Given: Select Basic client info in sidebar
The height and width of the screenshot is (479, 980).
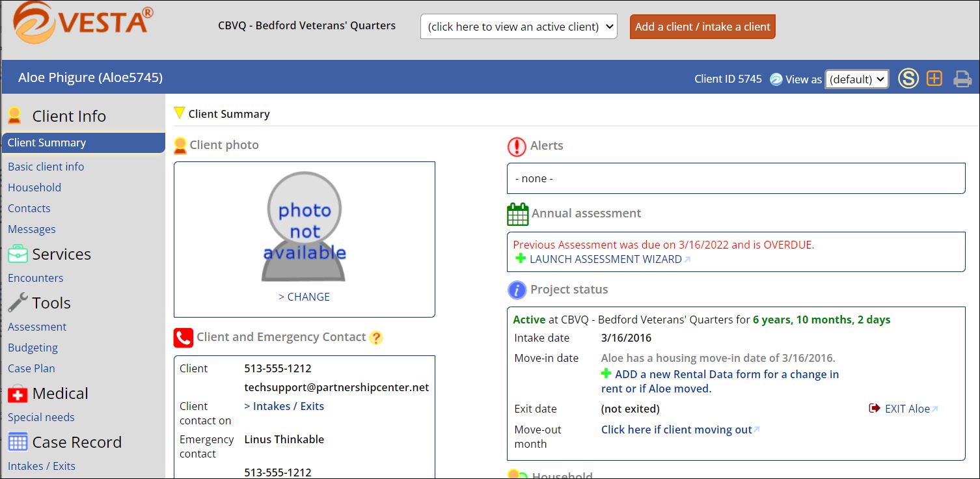Looking at the screenshot, I should tap(46, 167).
